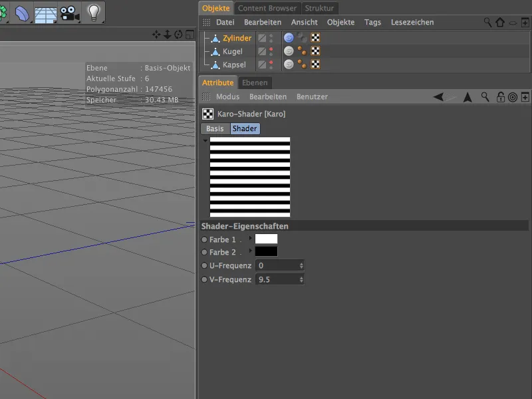Select Kapsel's sculpt tag
This screenshot has width=532, height=399.
coord(289,64)
